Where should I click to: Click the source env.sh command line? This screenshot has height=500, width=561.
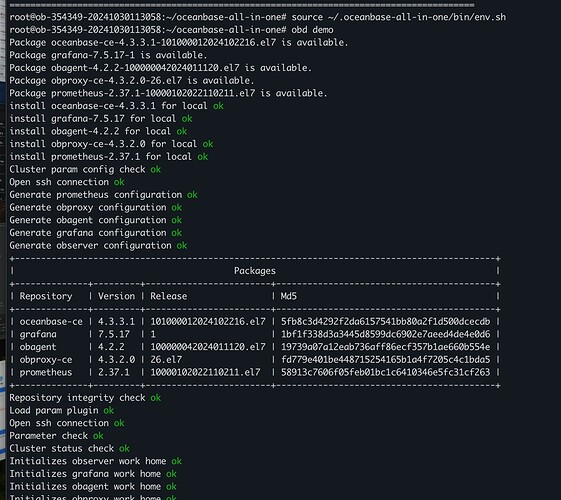point(258,17)
